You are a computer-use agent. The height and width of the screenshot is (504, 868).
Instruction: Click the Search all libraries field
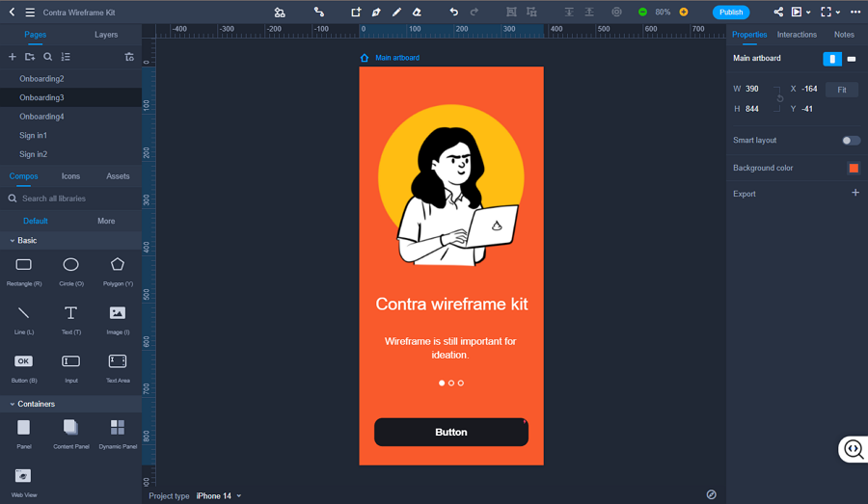tap(70, 199)
